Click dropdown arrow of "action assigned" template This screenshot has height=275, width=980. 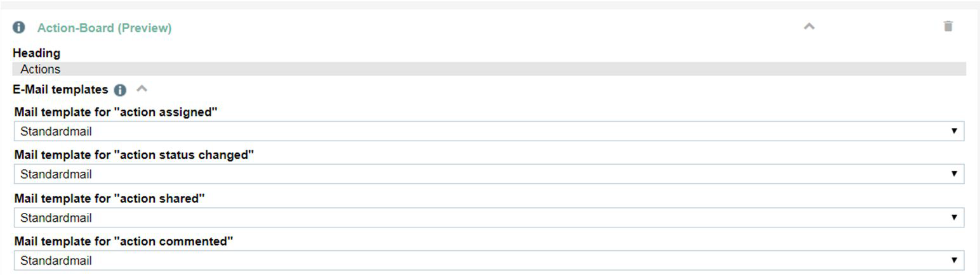pos(954,131)
